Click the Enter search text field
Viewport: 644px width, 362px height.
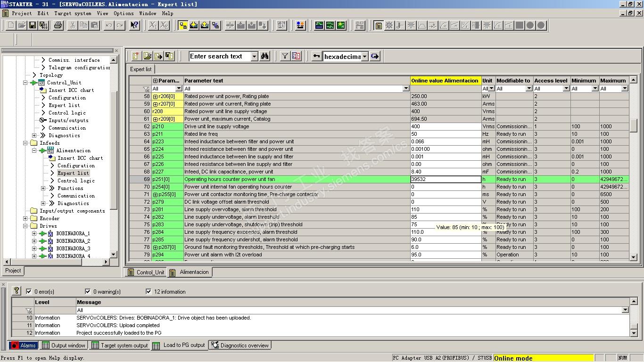[x=220, y=57]
